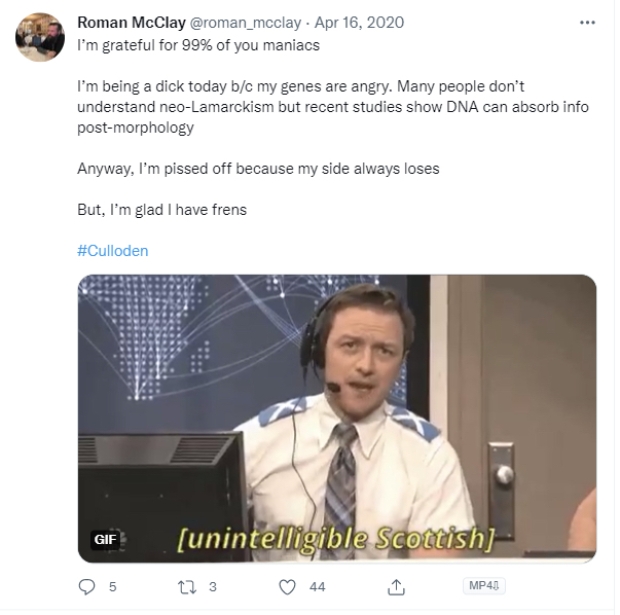Click the reply count number 5
This screenshot has width=620, height=615.
click(x=113, y=587)
